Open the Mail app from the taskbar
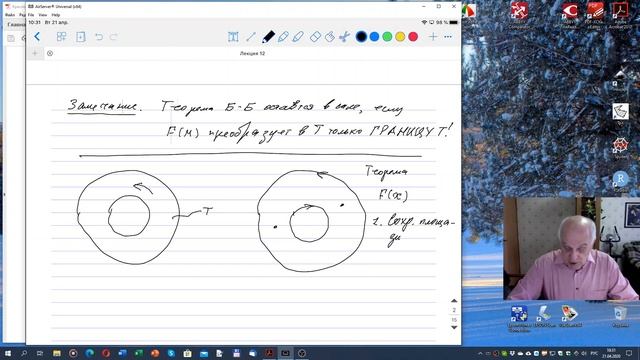640x360 pixels. coord(204,353)
